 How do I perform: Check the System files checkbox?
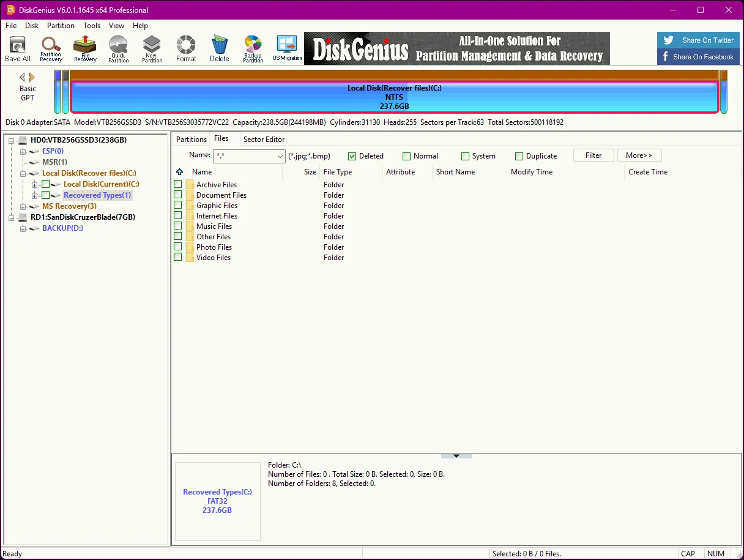465,156
